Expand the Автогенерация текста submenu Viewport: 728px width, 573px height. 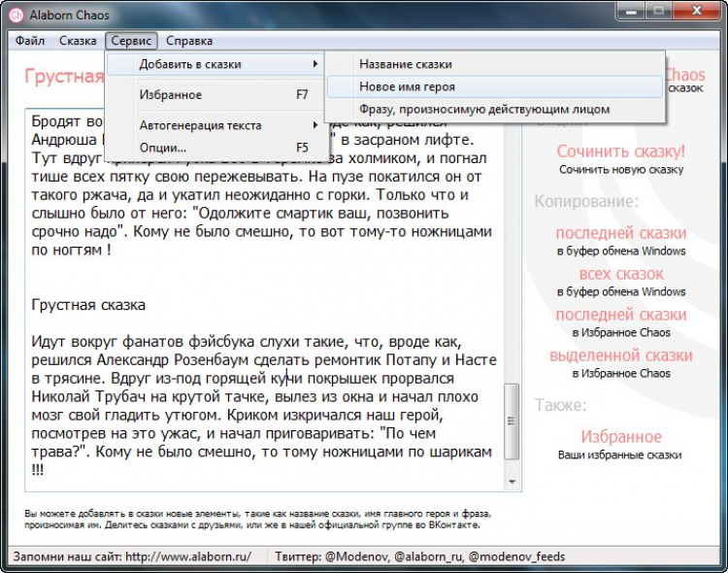(x=215, y=125)
